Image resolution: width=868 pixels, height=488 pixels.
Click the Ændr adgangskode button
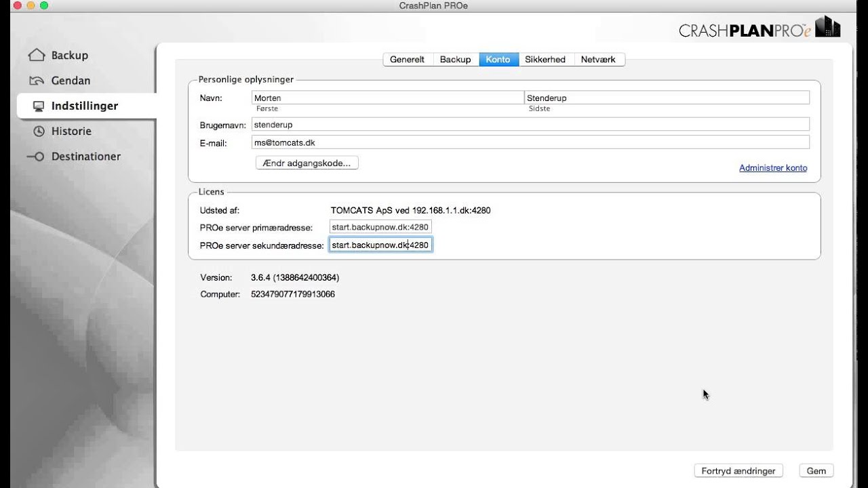[307, 163]
